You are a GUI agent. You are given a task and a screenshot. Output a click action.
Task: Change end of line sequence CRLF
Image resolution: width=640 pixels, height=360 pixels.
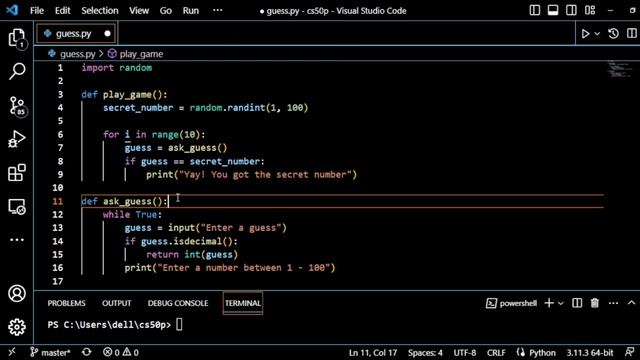click(x=496, y=352)
